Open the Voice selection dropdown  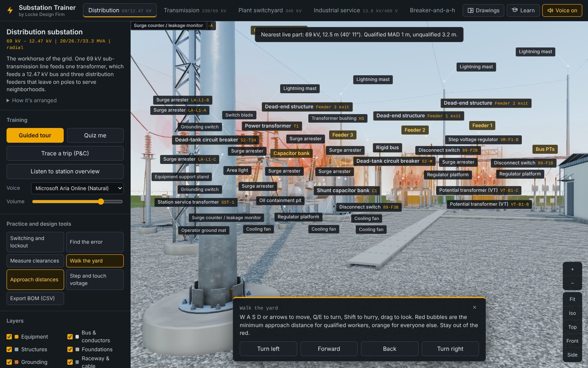coord(77,188)
